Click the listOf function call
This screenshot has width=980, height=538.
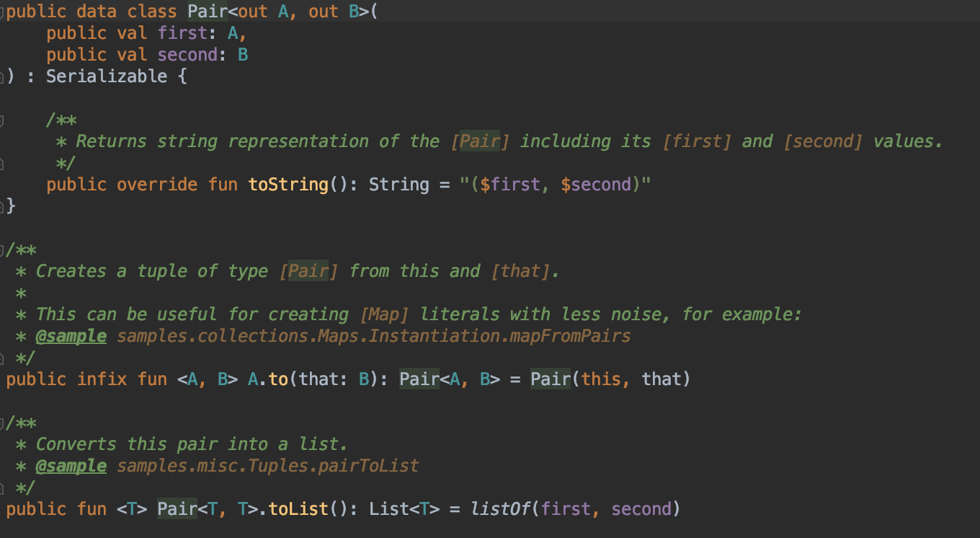[x=501, y=509]
